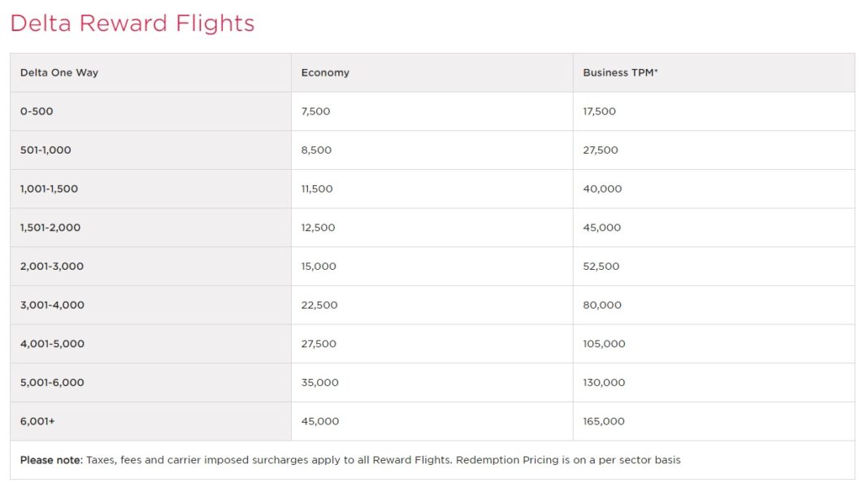This screenshot has width=868, height=491.
Task: Click the 35,000 Economy price cell
Action: point(319,382)
